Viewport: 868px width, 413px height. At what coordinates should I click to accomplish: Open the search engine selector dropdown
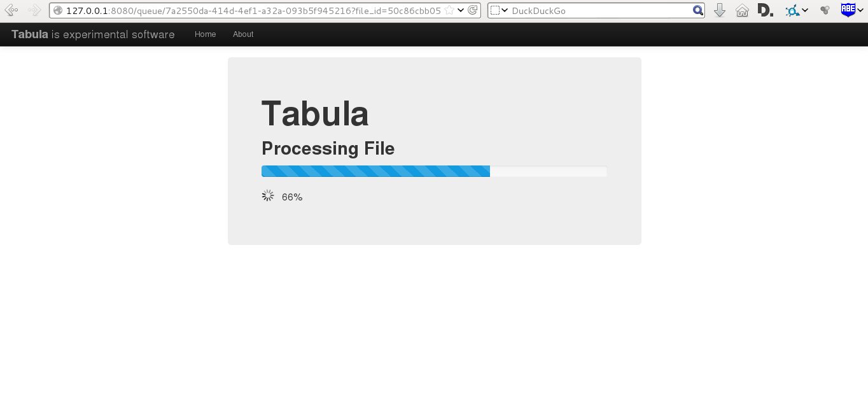[x=500, y=10]
